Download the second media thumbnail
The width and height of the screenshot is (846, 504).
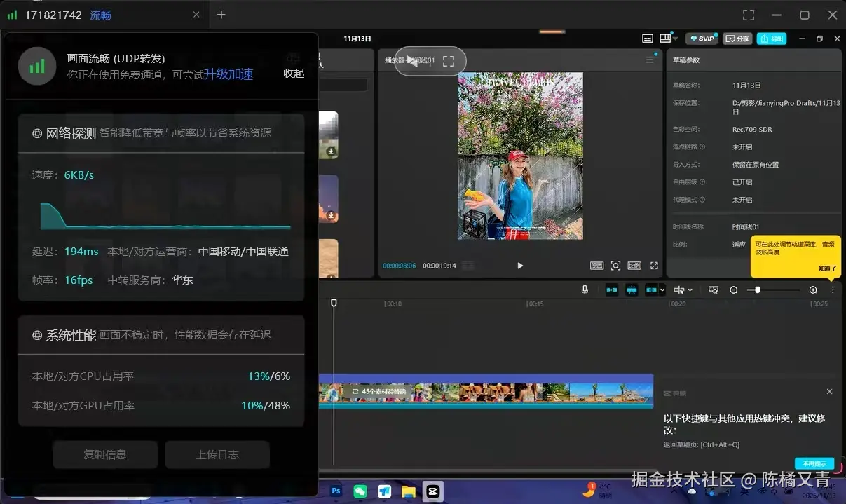[331, 216]
